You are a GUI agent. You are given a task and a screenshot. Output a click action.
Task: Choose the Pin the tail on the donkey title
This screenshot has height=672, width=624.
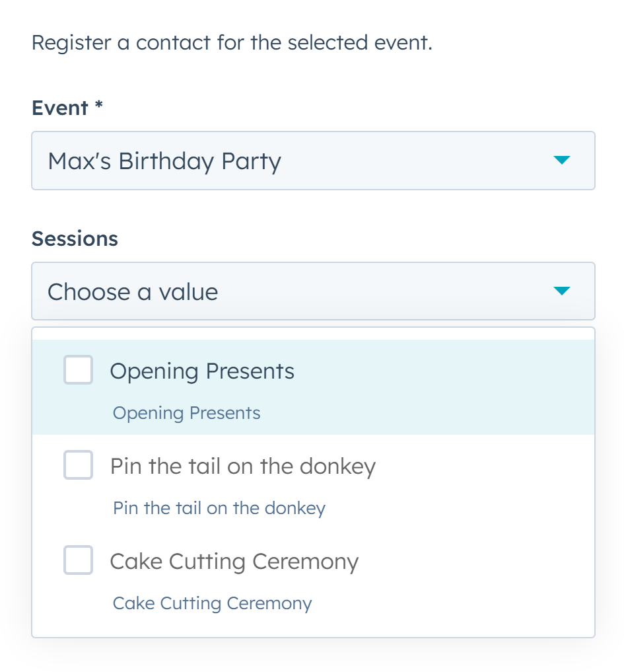tap(242, 467)
